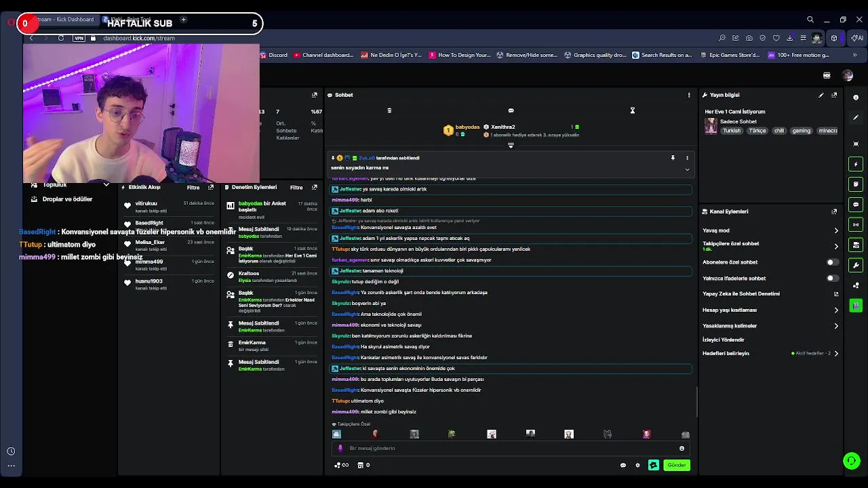The height and width of the screenshot is (488, 868).
Task: Click the green filled icon in right sidebar
Action: pos(856,306)
